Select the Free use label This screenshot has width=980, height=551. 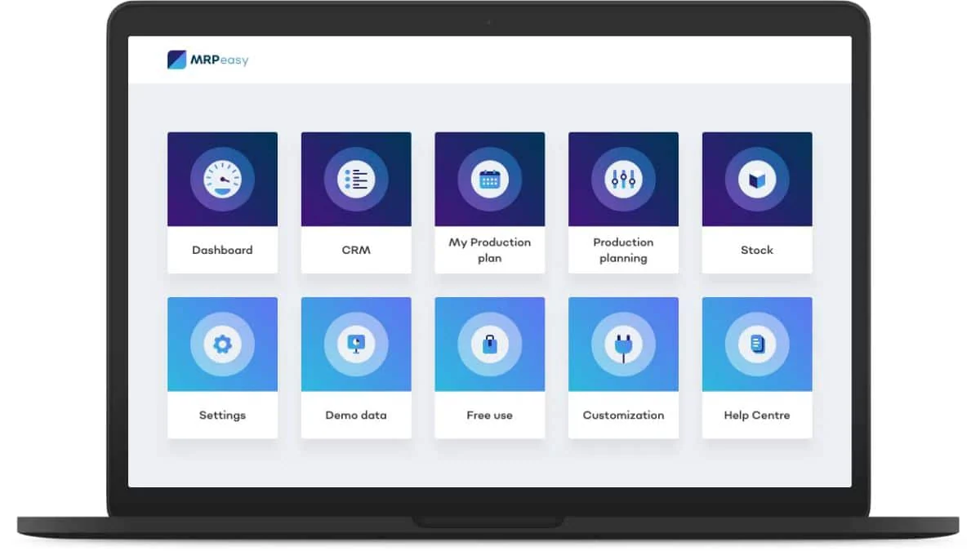pyautogui.click(x=490, y=415)
